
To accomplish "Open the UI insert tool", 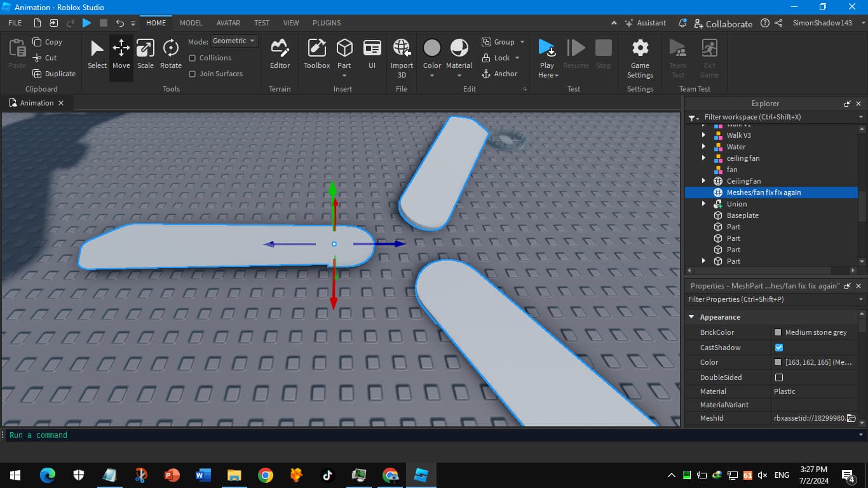I will pyautogui.click(x=372, y=55).
